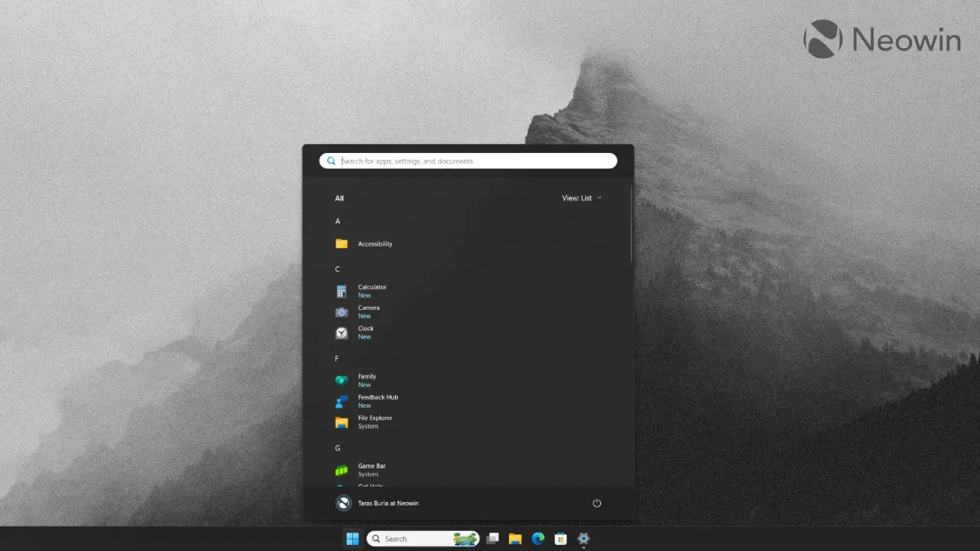Launch Microsoft Edge from the taskbar

538,539
